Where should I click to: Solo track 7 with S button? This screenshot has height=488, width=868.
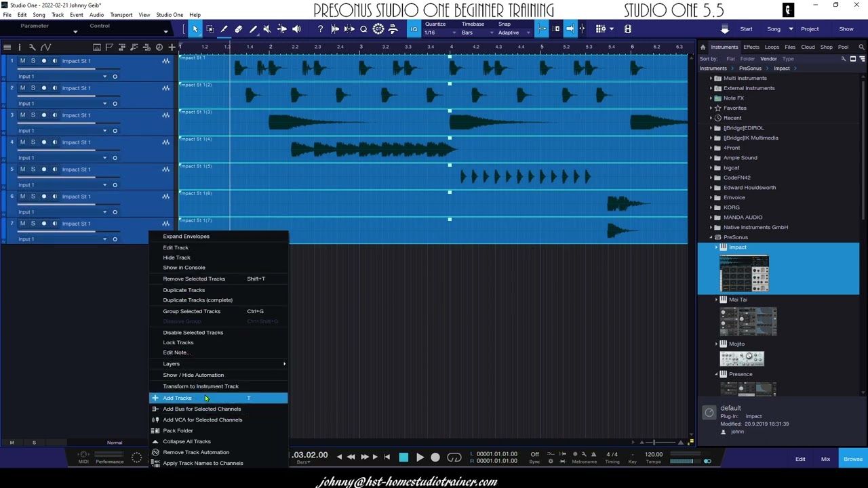[33, 224]
